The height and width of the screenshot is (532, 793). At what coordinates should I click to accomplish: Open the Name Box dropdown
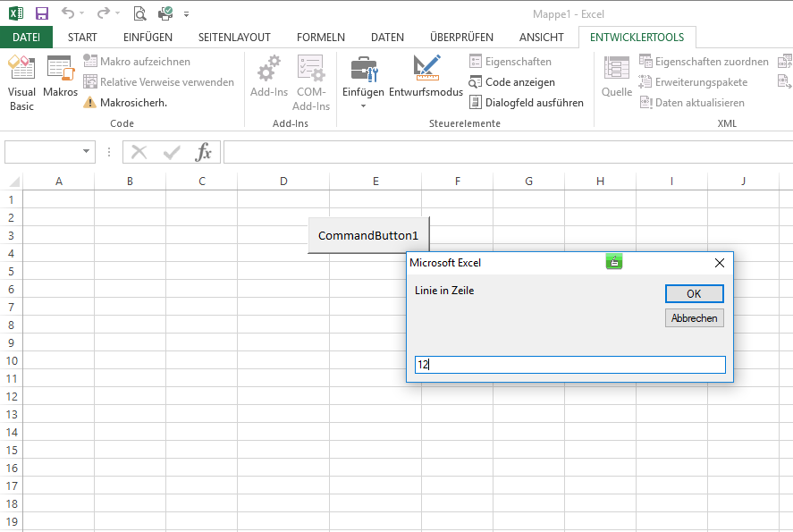pos(86,152)
